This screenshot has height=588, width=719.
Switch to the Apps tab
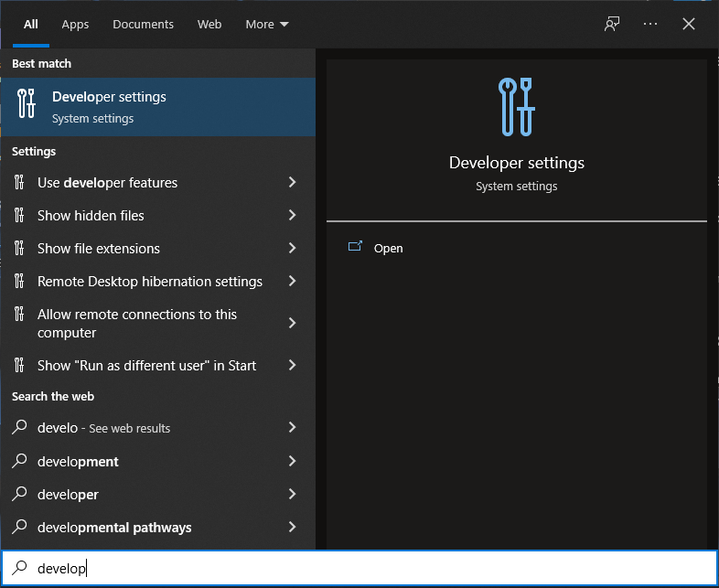(75, 25)
